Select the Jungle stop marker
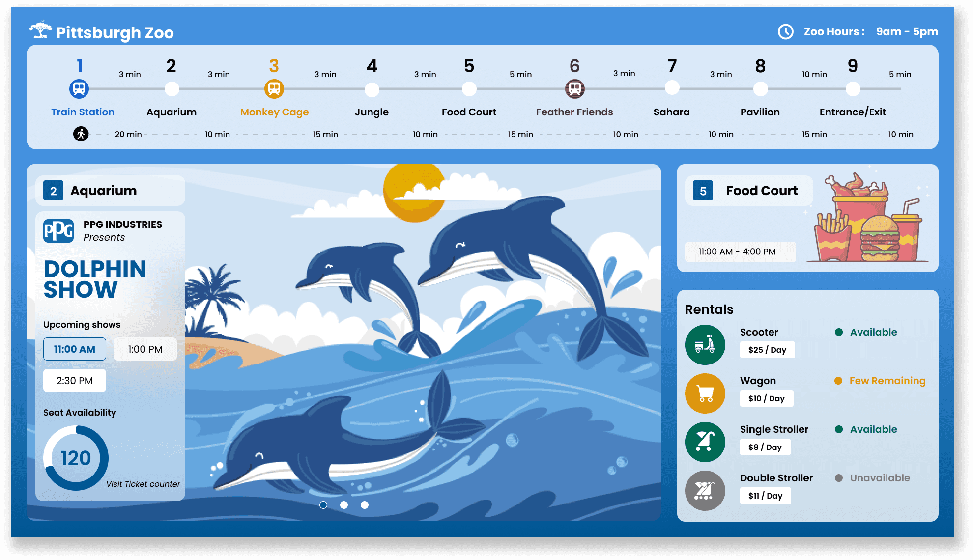Image resolution: width=973 pixels, height=560 pixels. click(372, 89)
